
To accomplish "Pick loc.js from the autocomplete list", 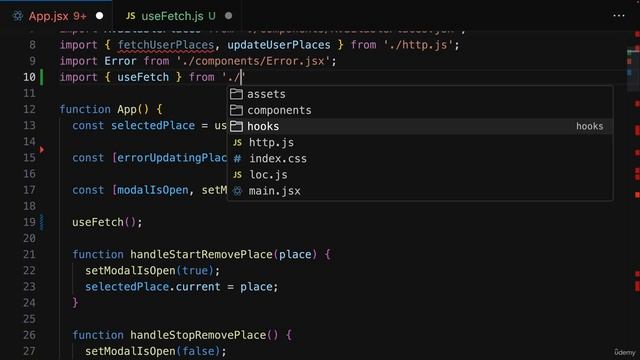I will [420, 175].
